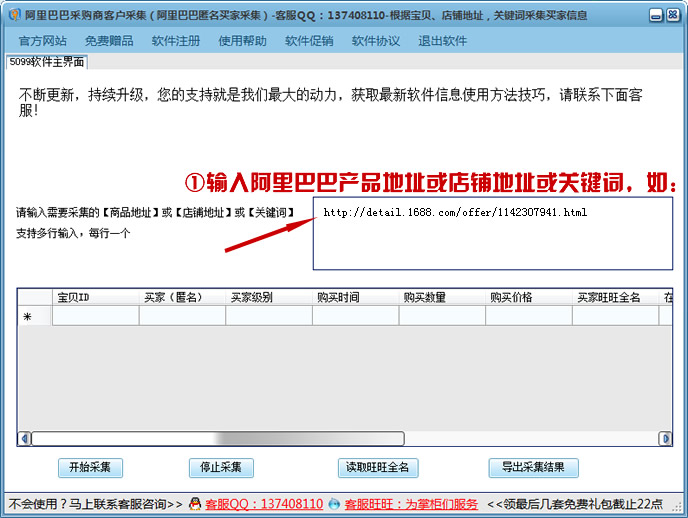Click the empty 宝贝ID cell in new row

96,316
